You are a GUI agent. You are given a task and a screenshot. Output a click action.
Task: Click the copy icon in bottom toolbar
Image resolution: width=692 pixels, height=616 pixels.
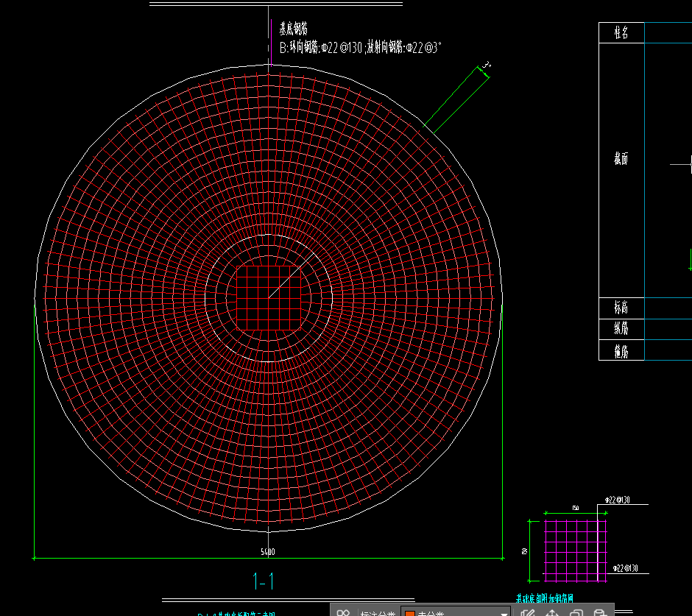coord(576,612)
